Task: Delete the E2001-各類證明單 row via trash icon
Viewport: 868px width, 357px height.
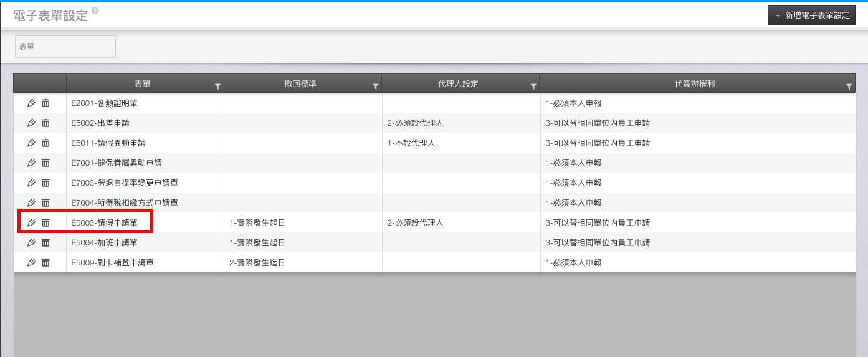Action: click(45, 103)
